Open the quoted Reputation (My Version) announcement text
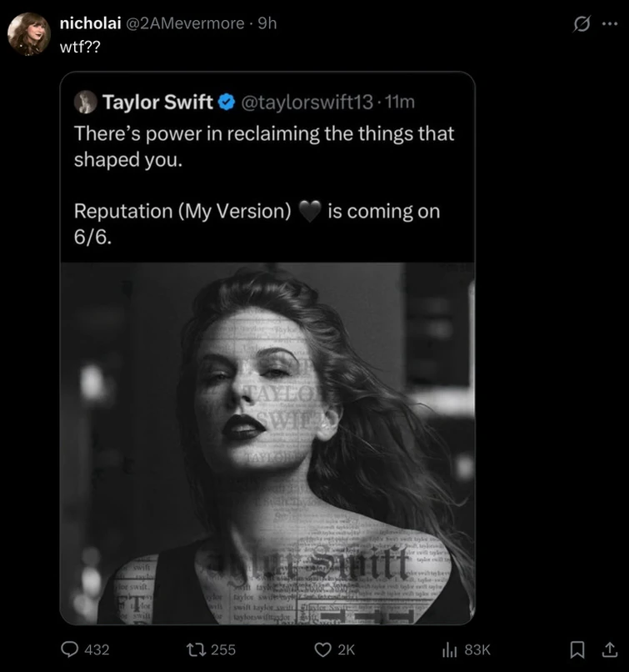 point(257,212)
